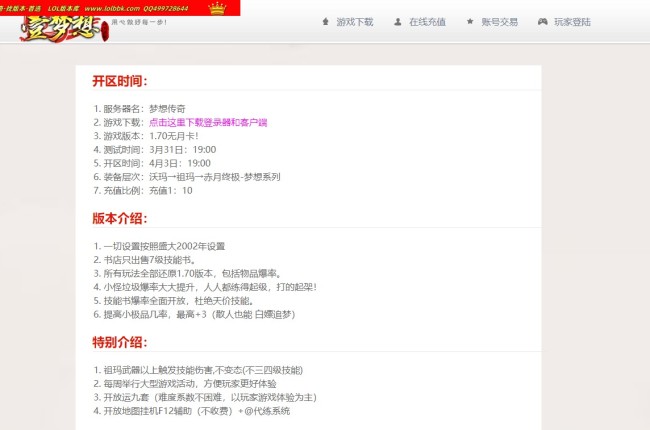Open the 在线充值 menu item
This screenshot has width=650, height=430.
[x=427, y=22]
